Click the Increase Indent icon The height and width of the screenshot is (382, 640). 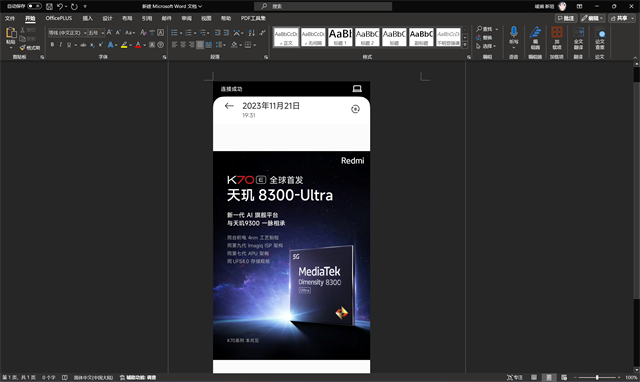click(226, 33)
